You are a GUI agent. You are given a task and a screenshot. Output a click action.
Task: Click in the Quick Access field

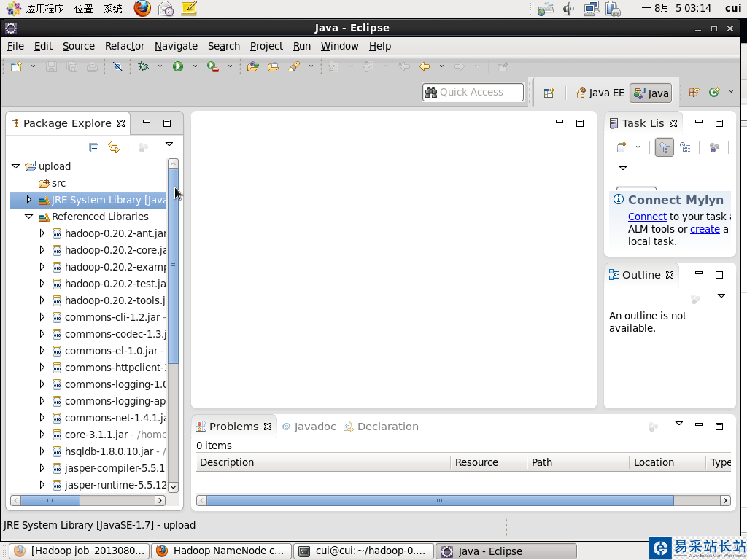pyautogui.click(x=473, y=92)
